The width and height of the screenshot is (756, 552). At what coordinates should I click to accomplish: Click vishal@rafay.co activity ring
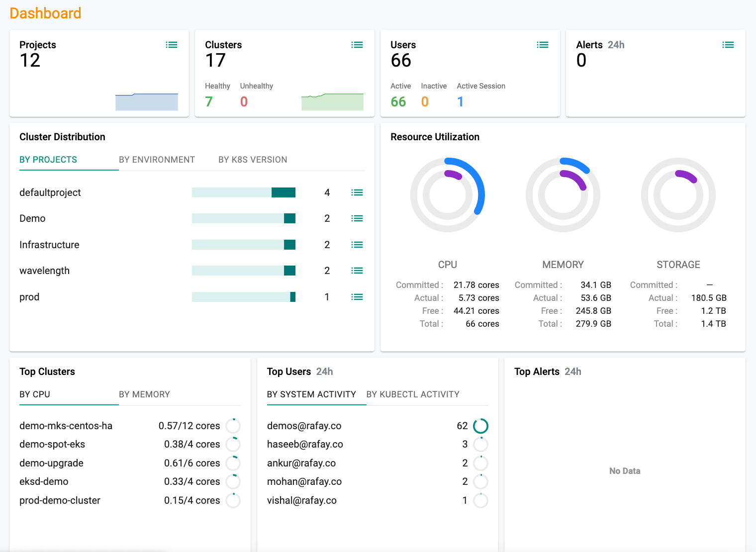point(480,500)
